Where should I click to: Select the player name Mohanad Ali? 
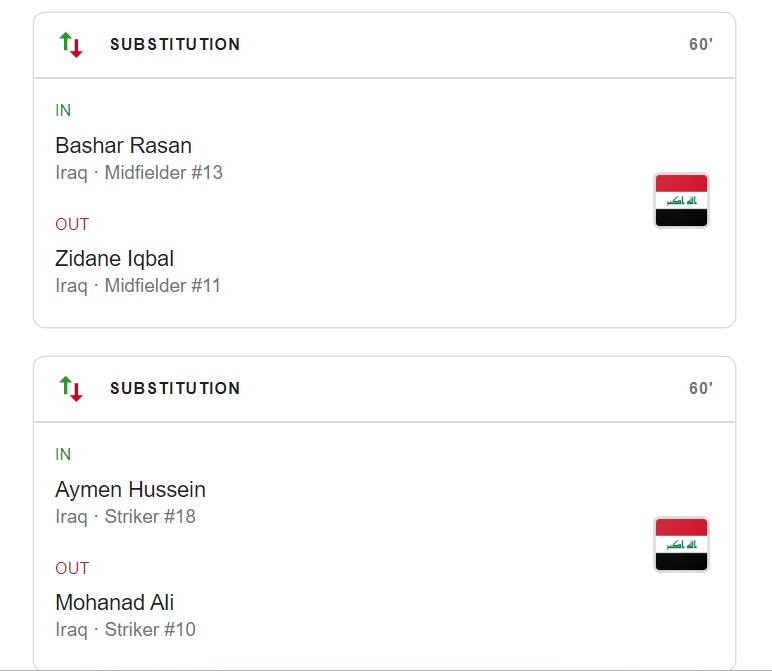[x=114, y=603]
